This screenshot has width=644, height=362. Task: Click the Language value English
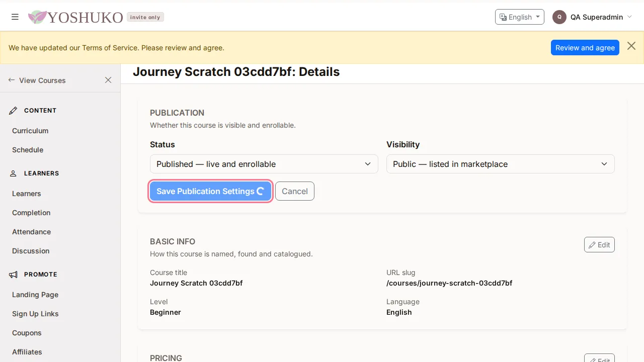[x=399, y=312]
